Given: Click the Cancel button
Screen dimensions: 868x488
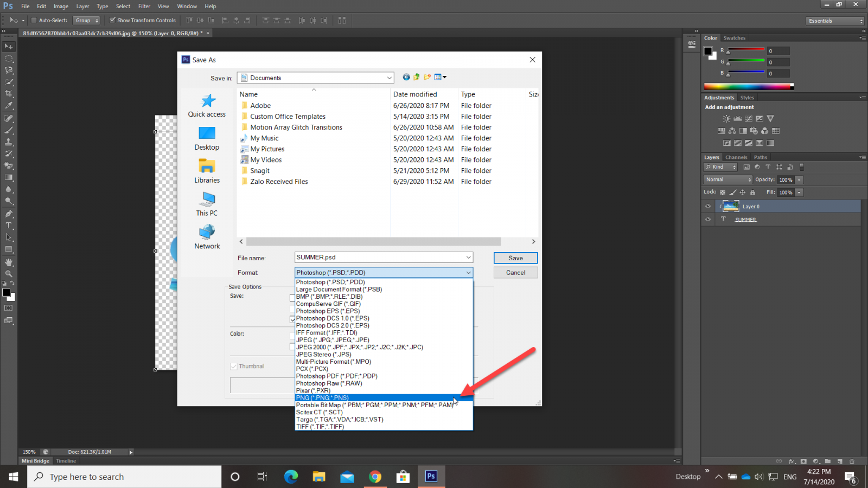Looking at the screenshot, I should [x=515, y=273].
